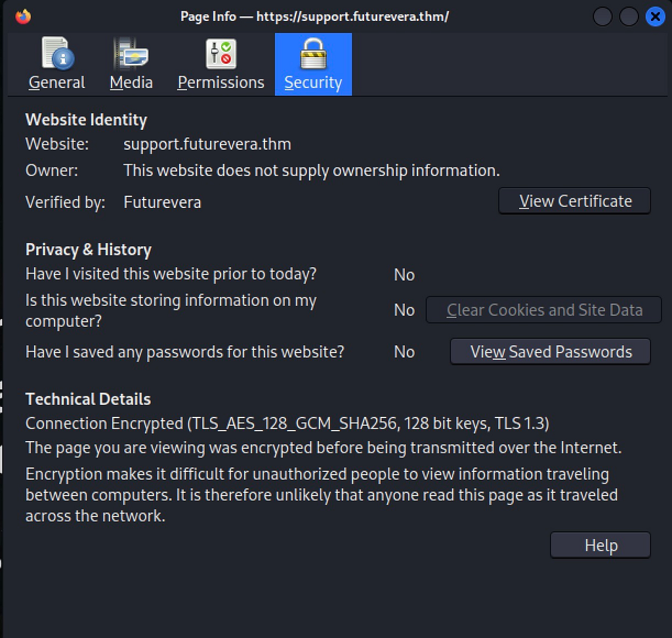Click the owner information text

(312, 171)
